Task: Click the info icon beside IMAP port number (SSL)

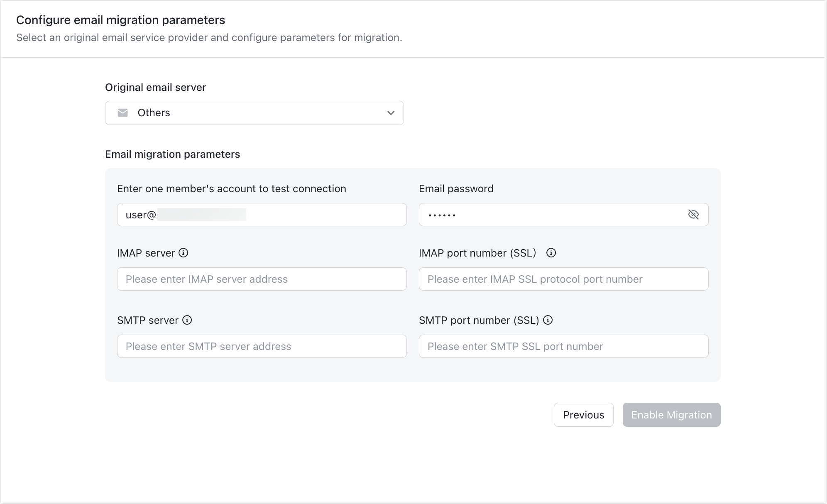Action: coord(551,252)
